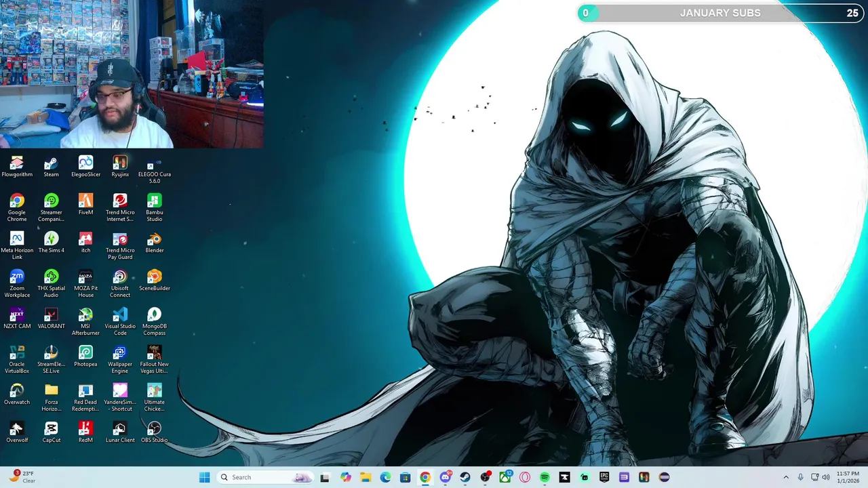Switch to Chrome in the taskbar
Screen dimensions: 868x488
click(x=425, y=477)
